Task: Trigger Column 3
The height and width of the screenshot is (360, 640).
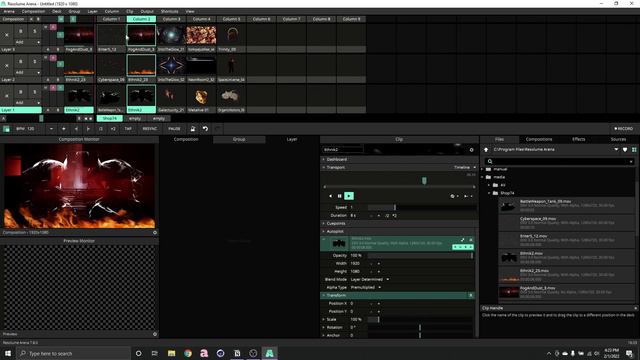Action: [x=171, y=19]
